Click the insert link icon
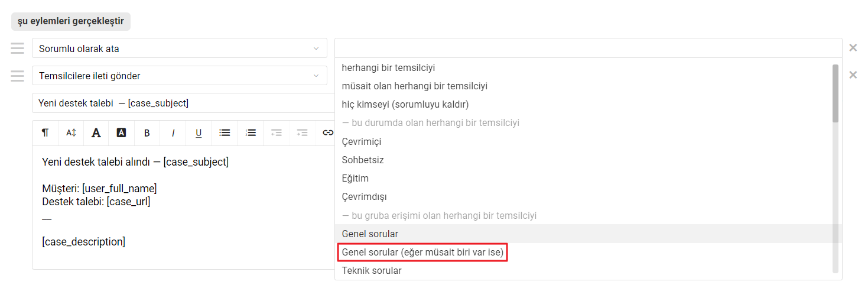This screenshot has height=291, width=868. [x=327, y=133]
